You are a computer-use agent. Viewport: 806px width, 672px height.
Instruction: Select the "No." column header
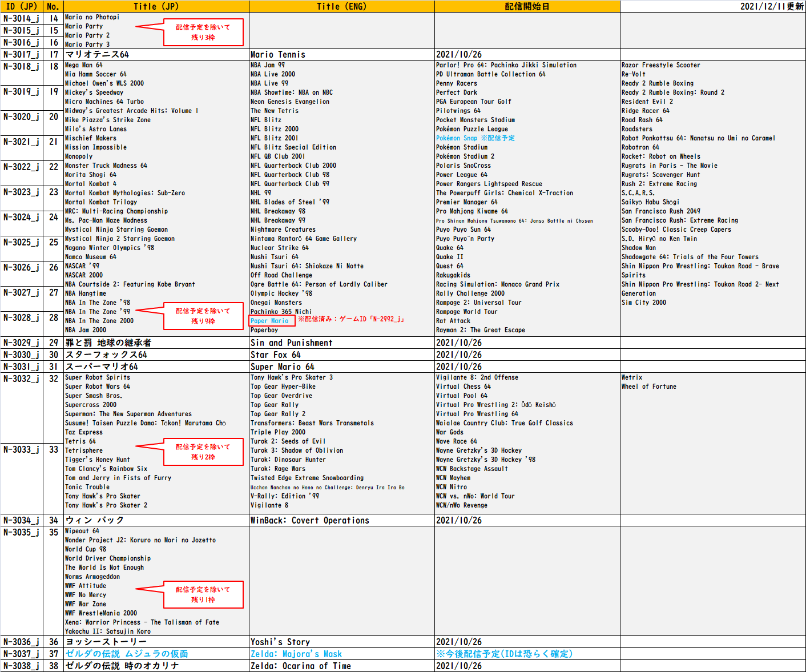[x=53, y=6]
